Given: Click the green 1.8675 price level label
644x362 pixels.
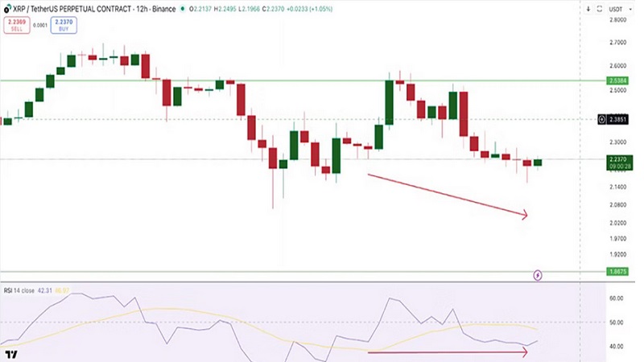Looking at the screenshot, I should click(617, 272).
